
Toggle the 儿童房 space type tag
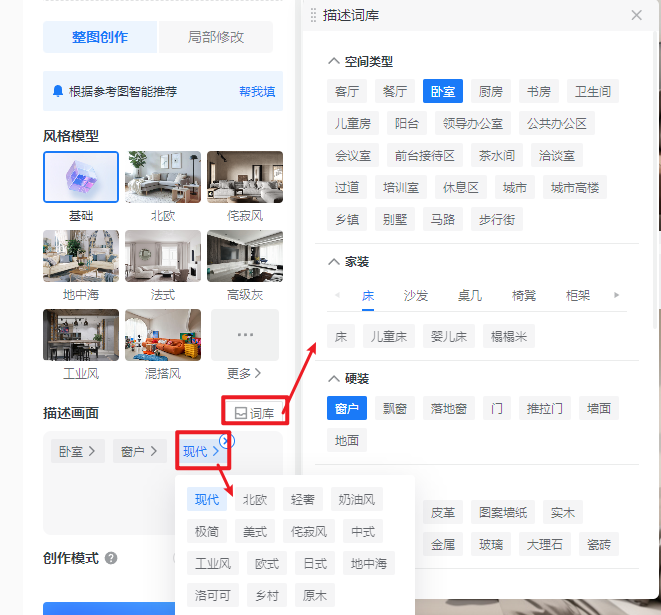point(353,123)
